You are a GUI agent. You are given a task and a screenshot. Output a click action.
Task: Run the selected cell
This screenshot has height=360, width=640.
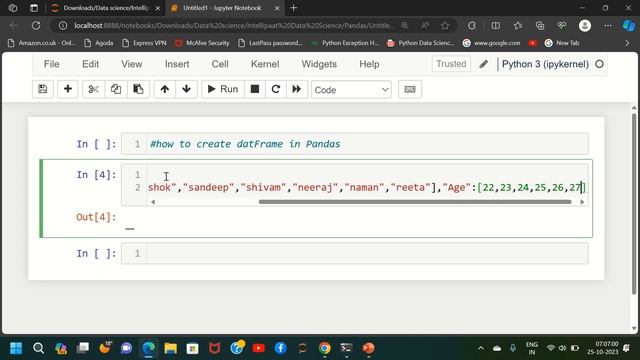(x=223, y=89)
